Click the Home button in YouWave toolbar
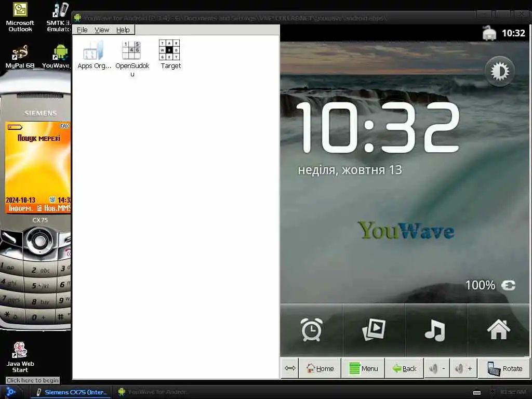Image resolution: width=532 pixels, height=399 pixels. click(x=320, y=368)
